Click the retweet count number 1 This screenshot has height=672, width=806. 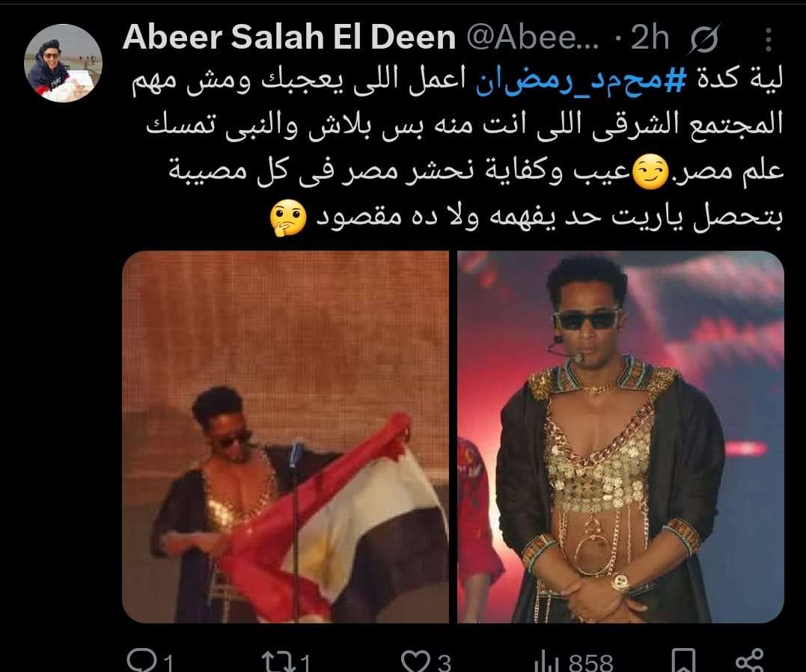(x=305, y=663)
